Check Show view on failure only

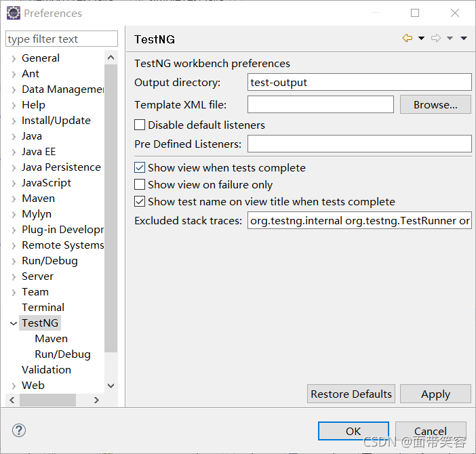[140, 184]
